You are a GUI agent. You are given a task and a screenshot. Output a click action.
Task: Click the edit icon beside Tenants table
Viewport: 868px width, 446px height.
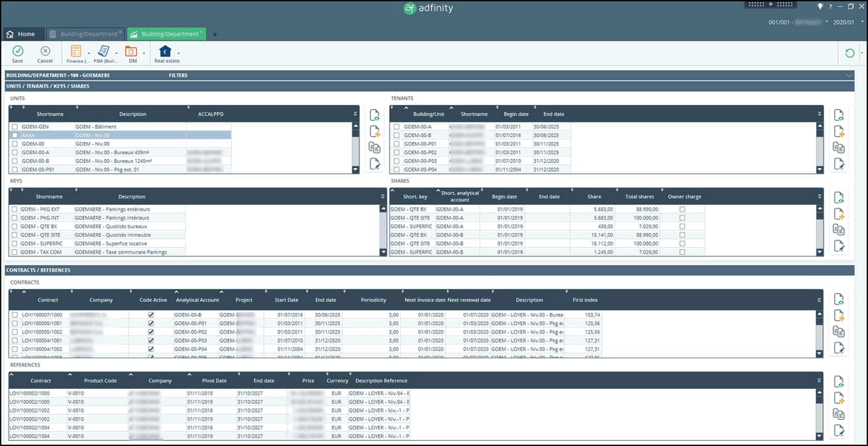click(838, 164)
